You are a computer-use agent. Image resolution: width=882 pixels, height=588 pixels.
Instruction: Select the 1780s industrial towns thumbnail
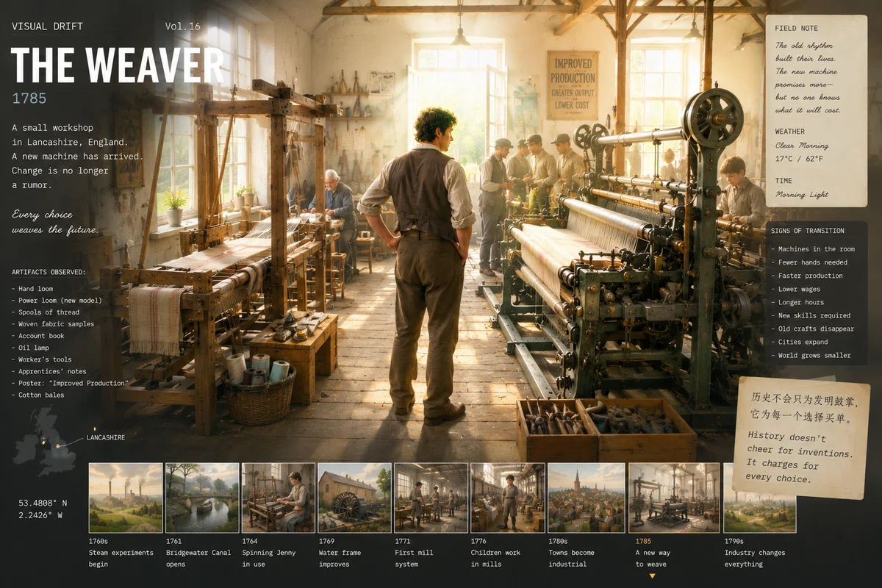pyautogui.click(x=585, y=498)
